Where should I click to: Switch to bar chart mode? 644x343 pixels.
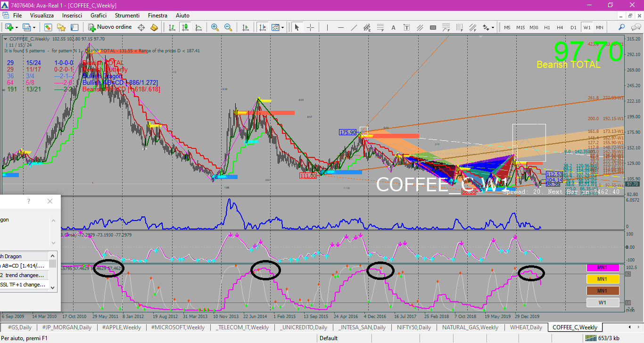pyautogui.click(x=173, y=27)
